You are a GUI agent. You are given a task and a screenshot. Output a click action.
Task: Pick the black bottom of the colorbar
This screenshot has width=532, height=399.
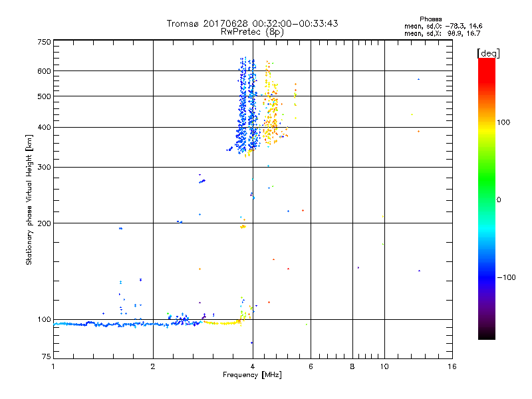tap(486, 336)
